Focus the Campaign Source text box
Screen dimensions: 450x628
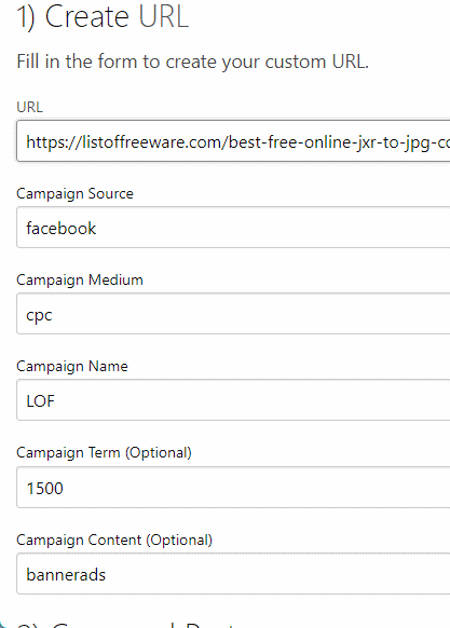[233, 227]
